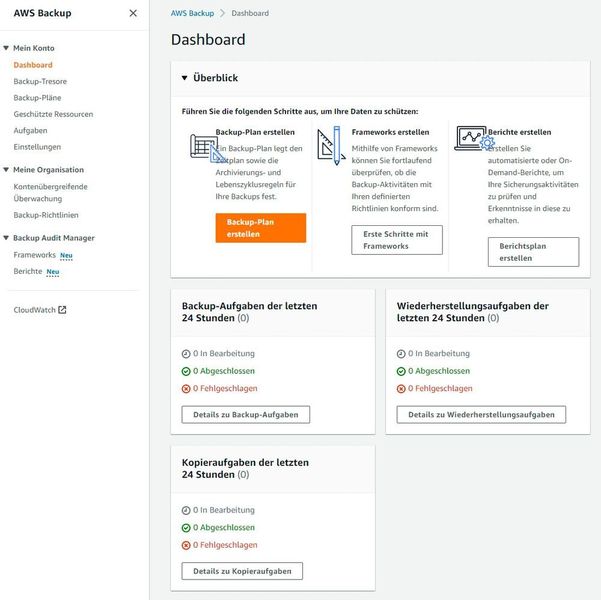This screenshot has width=601, height=600.
Task: Click green check icon in Backup-Aufgaben card
Action: click(x=186, y=371)
